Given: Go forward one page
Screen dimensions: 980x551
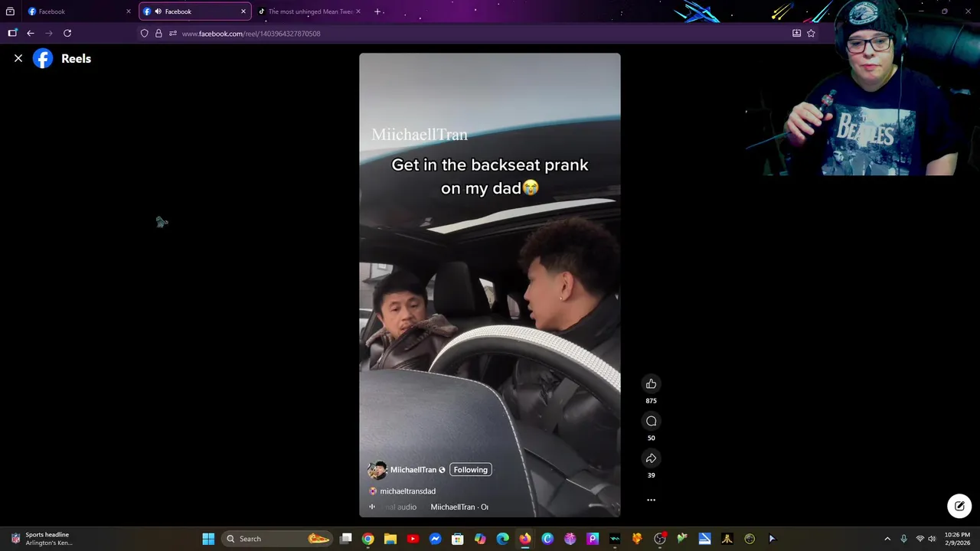Looking at the screenshot, I should 49,33.
